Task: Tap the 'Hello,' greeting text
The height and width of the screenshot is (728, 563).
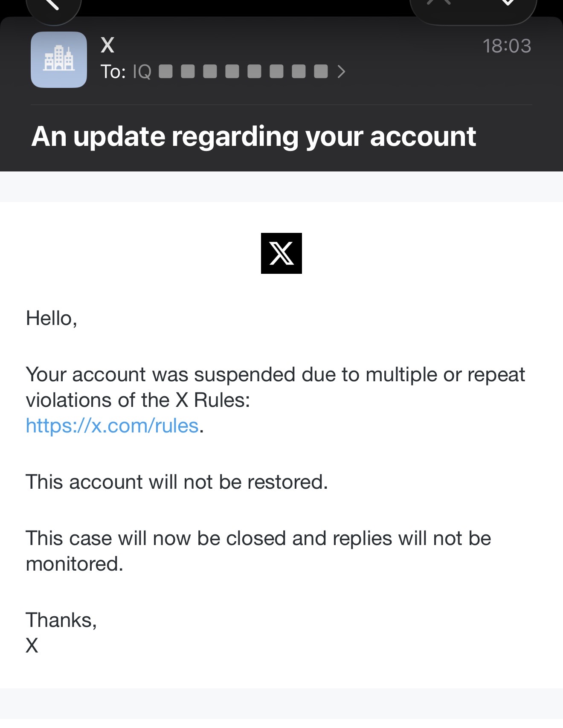Action: tap(52, 318)
